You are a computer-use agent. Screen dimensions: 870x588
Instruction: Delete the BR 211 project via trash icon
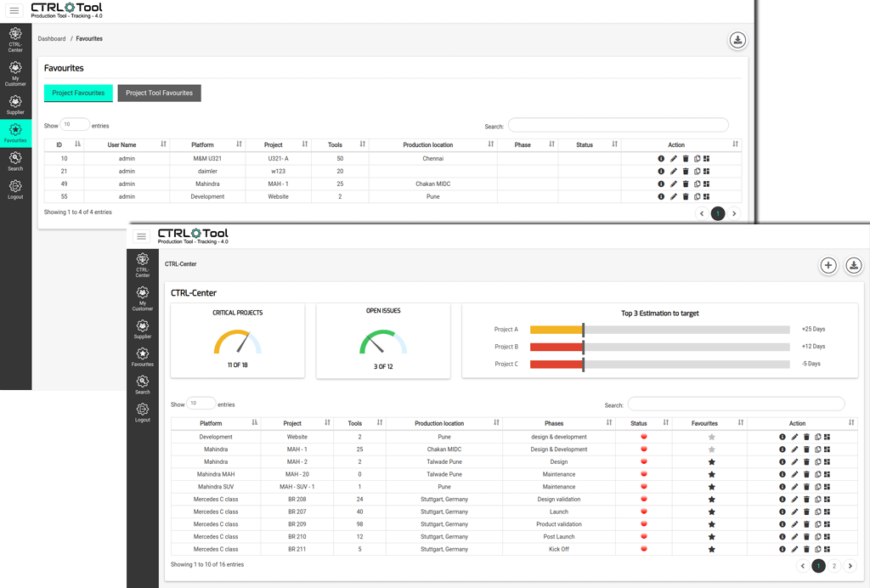tap(806, 550)
